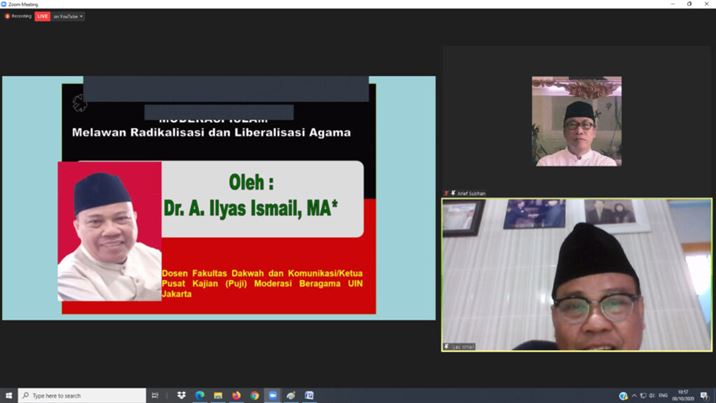Open the notification Action Center

(705, 396)
